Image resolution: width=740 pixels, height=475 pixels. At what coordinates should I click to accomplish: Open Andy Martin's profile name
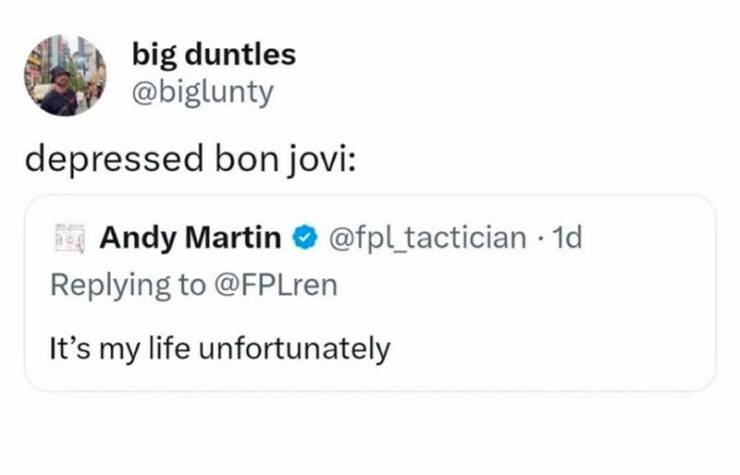tap(189, 238)
